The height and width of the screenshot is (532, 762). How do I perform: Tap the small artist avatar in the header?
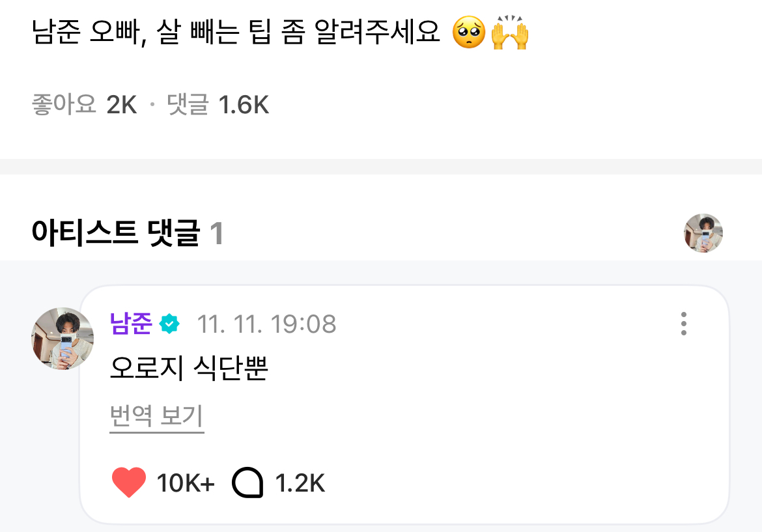pyautogui.click(x=703, y=233)
